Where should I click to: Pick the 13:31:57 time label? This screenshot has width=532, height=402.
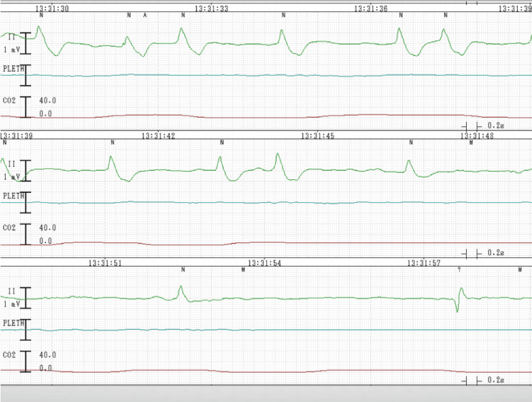tap(423, 263)
